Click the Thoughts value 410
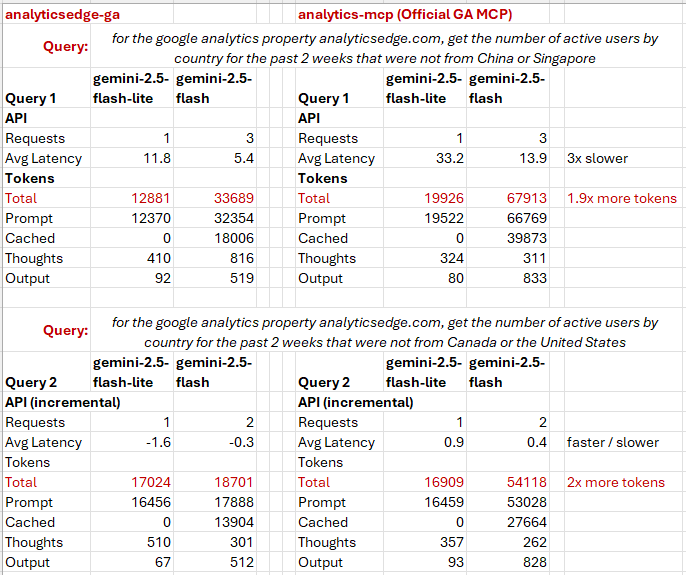686x575 pixels. pyautogui.click(x=157, y=258)
